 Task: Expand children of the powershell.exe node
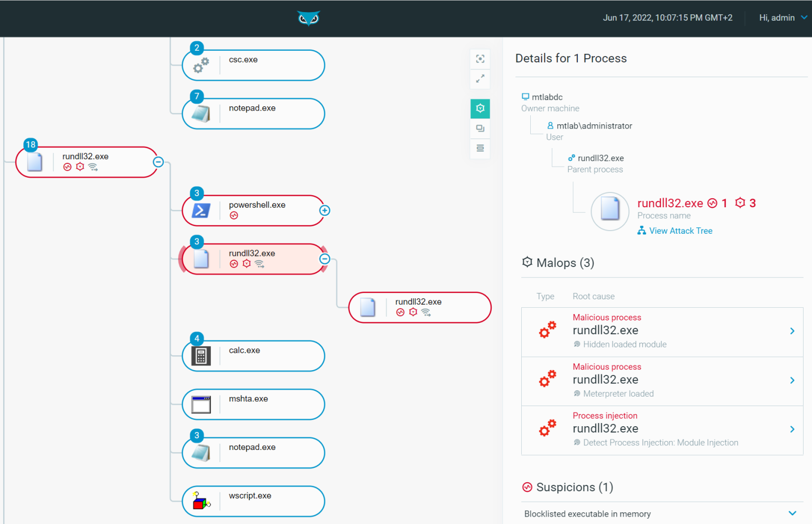[x=325, y=210]
